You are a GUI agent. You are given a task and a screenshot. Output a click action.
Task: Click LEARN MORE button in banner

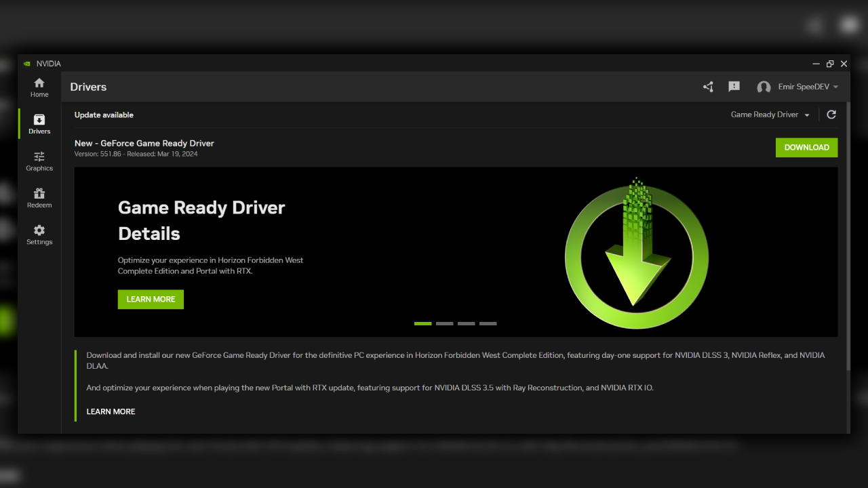pyautogui.click(x=151, y=299)
